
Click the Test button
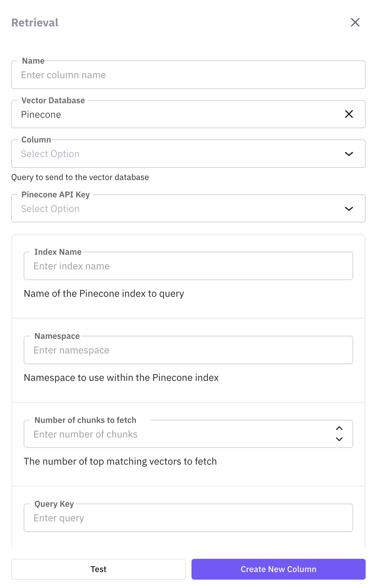(98, 569)
